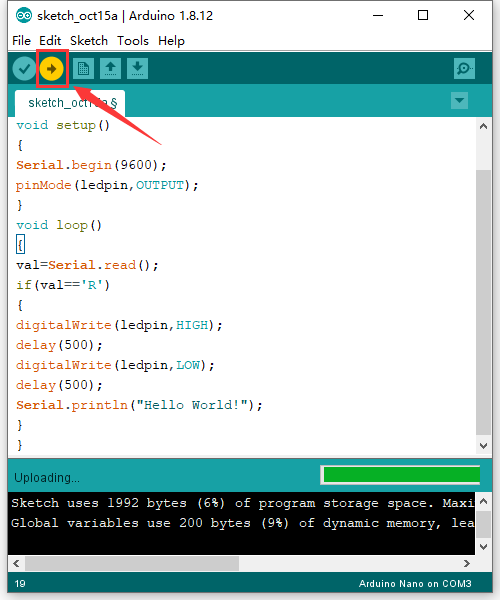This screenshot has height=600, width=500.
Task: Click the Arduino logo in title bar
Action: point(24,16)
